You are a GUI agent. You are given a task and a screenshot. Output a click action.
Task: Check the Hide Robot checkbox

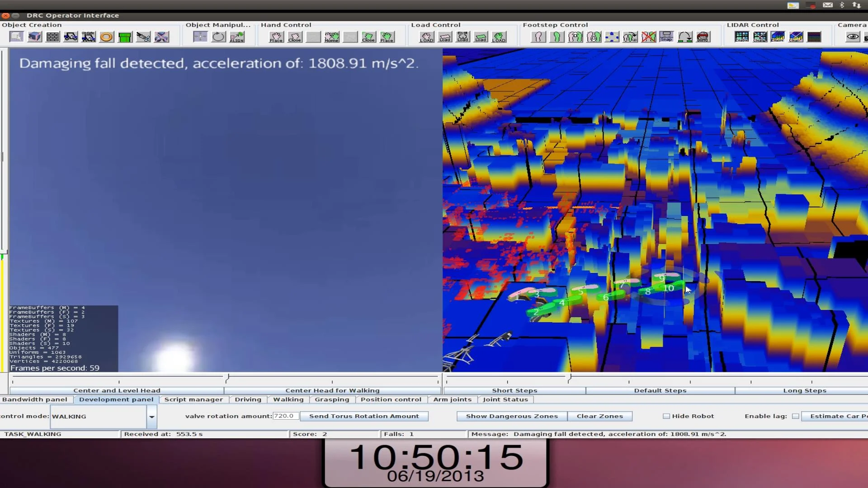666,416
